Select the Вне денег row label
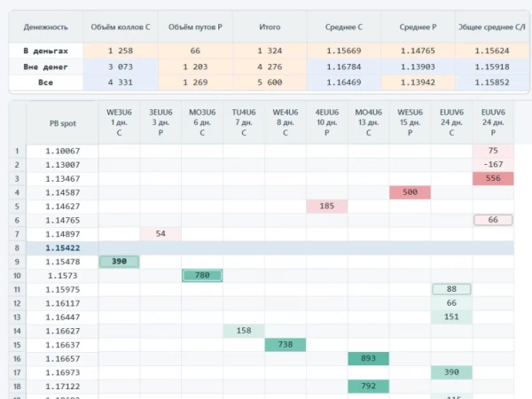The height and width of the screenshot is (399, 532). click(46, 66)
